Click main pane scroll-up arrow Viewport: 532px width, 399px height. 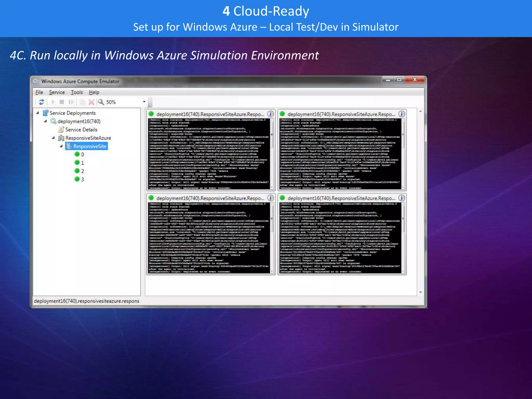[x=420, y=111]
